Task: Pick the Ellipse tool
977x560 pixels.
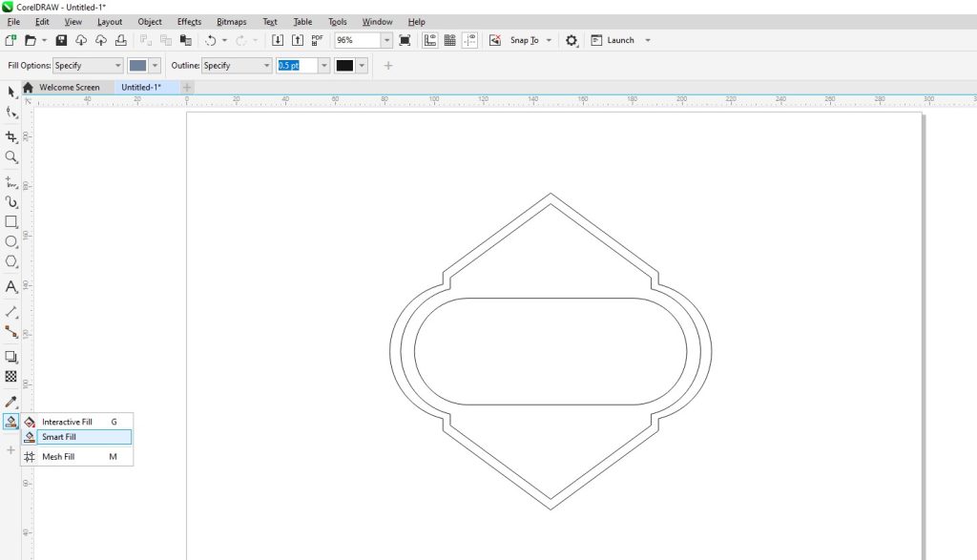Action: (11, 241)
